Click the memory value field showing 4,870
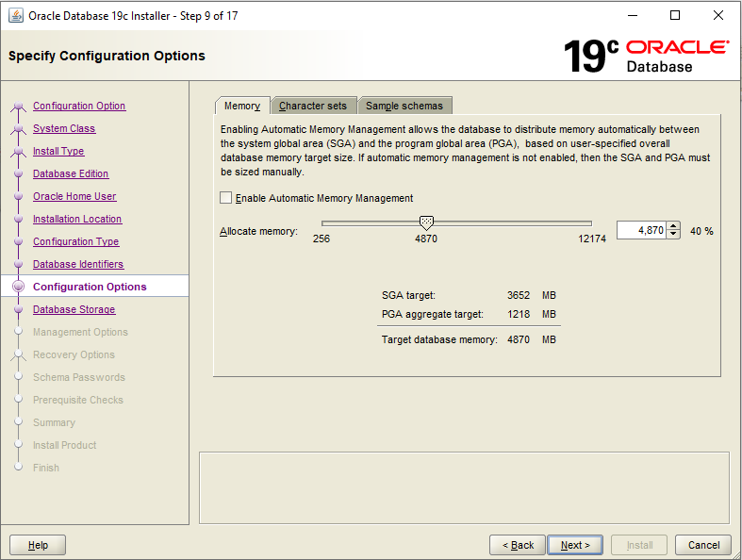742x560 pixels. pyautogui.click(x=642, y=231)
